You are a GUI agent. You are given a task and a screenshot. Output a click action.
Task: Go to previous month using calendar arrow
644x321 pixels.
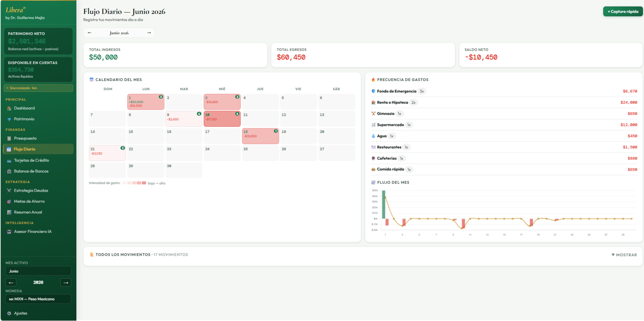pyautogui.click(x=90, y=33)
